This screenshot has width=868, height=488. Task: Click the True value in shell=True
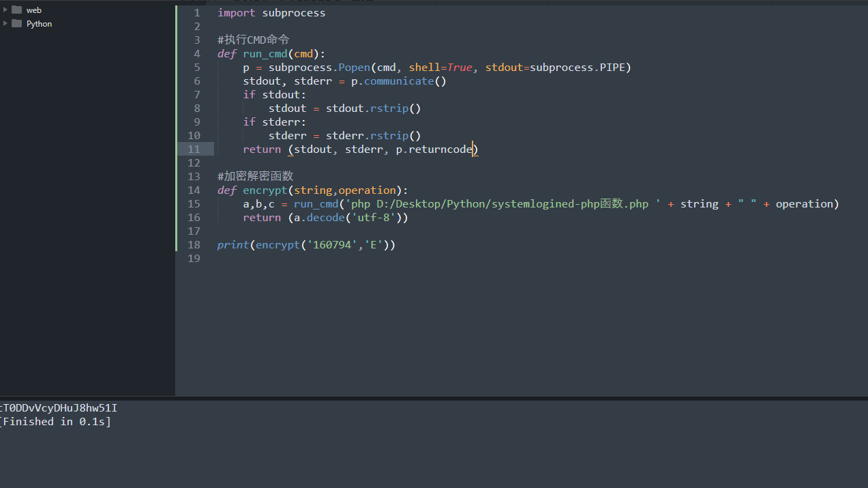tap(460, 68)
